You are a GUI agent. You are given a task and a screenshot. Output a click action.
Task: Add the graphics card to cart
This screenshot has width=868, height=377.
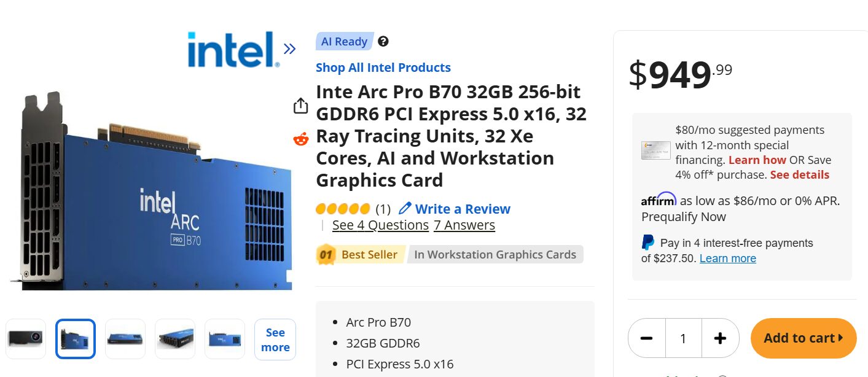pyautogui.click(x=803, y=338)
